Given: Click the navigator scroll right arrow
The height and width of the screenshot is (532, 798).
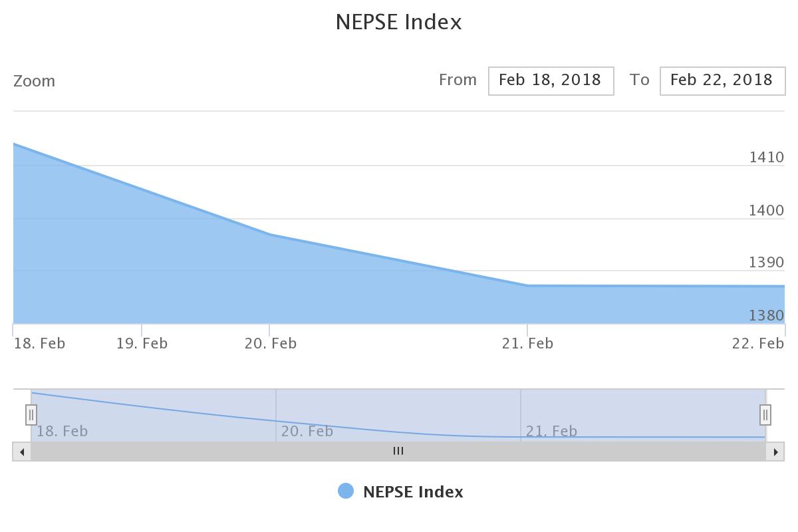Looking at the screenshot, I should pyautogui.click(x=775, y=452).
